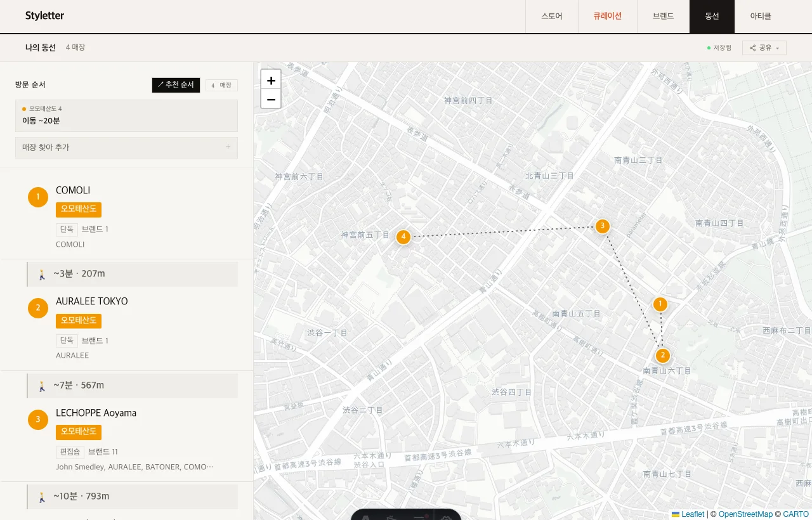
Task: Open the COMOLI store title
Action: coord(73,190)
